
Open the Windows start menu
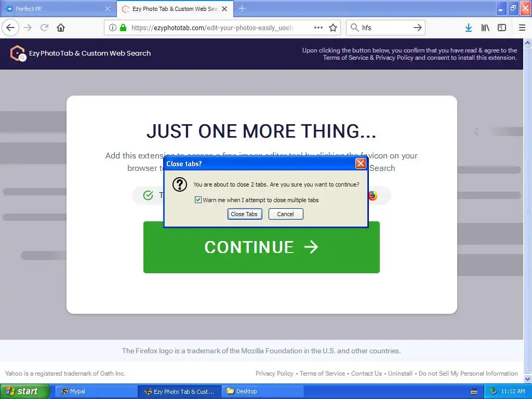click(24, 391)
